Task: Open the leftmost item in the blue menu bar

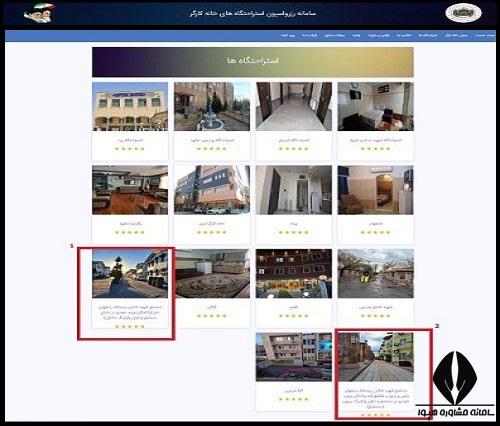Action: click(288, 35)
